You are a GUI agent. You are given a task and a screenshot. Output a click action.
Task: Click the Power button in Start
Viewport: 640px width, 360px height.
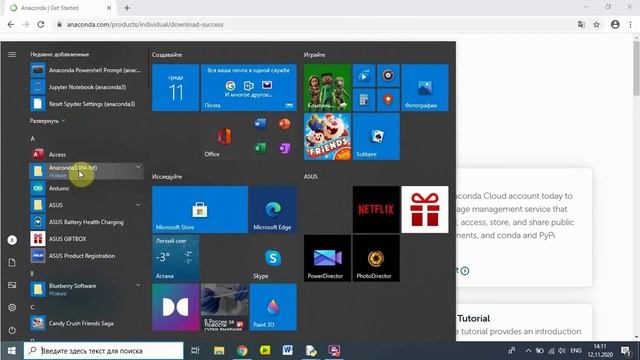pos(12,330)
